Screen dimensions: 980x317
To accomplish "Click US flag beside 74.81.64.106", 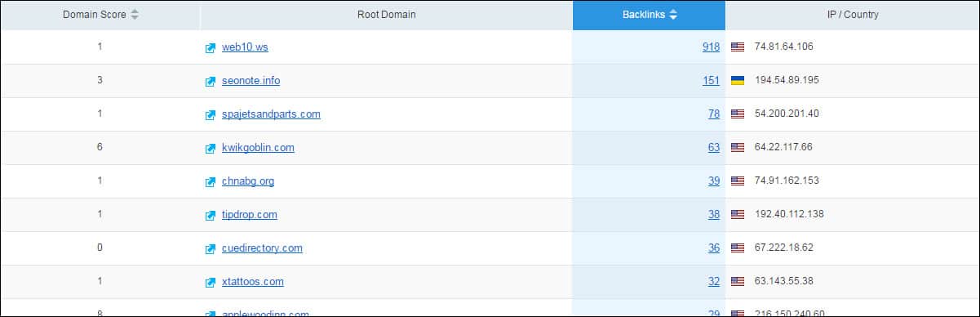I will tap(738, 47).
